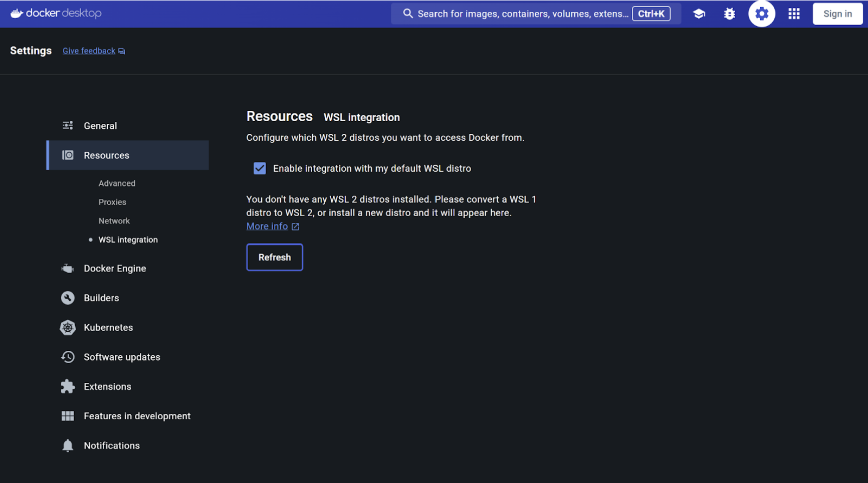The height and width of the screenshot is (483, 868).
Task: Click the Docker whale logo
Action: point(17,14)
